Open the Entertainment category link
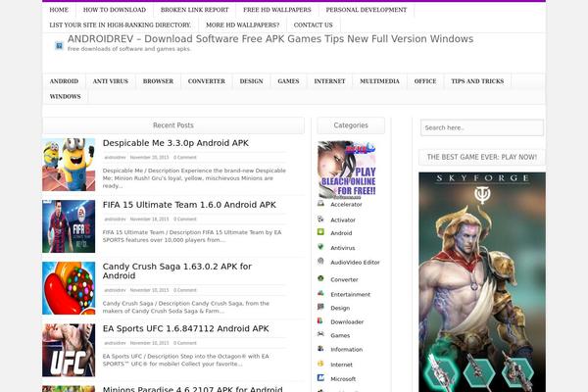This screenshot has height=392, width=588. tap(350, 294)
